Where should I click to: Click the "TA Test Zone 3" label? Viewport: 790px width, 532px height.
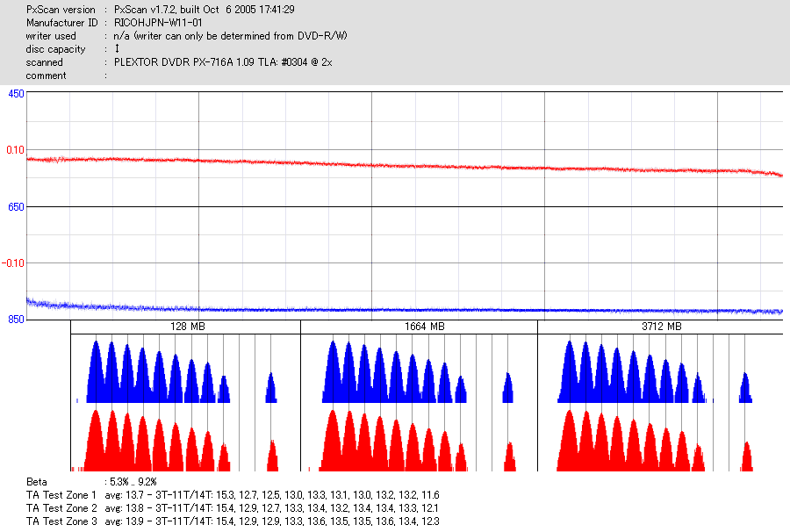coord(61,521)
